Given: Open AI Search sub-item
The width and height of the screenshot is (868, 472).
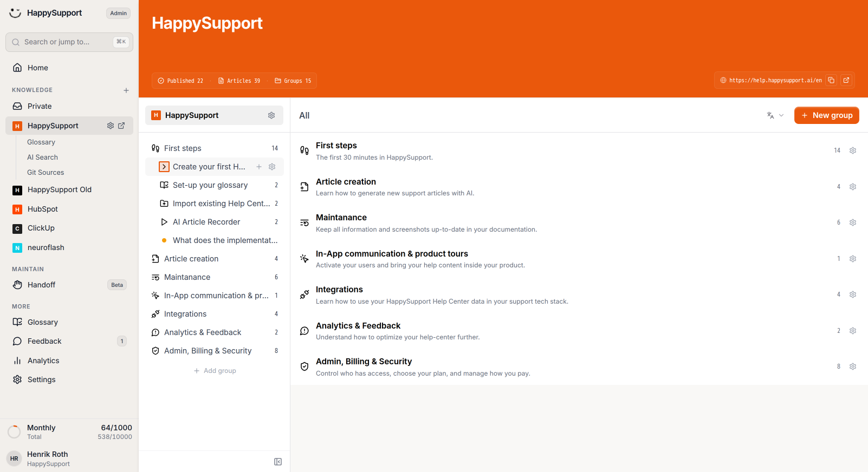Looking at the screenshot, I should click(42, 158).
